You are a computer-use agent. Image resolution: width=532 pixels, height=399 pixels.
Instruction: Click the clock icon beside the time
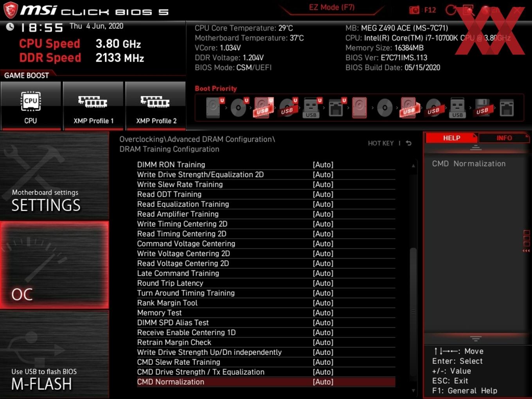pos(10,27)
